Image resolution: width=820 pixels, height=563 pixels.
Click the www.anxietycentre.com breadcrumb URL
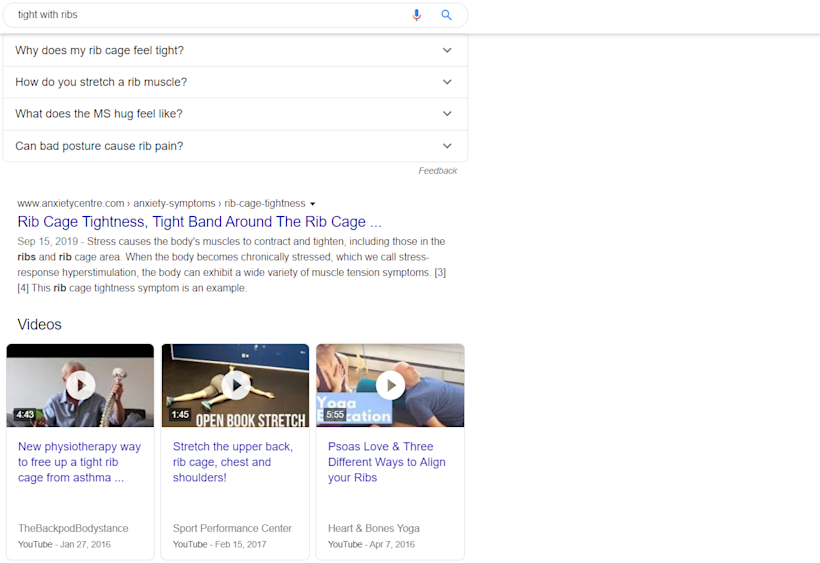161,203
